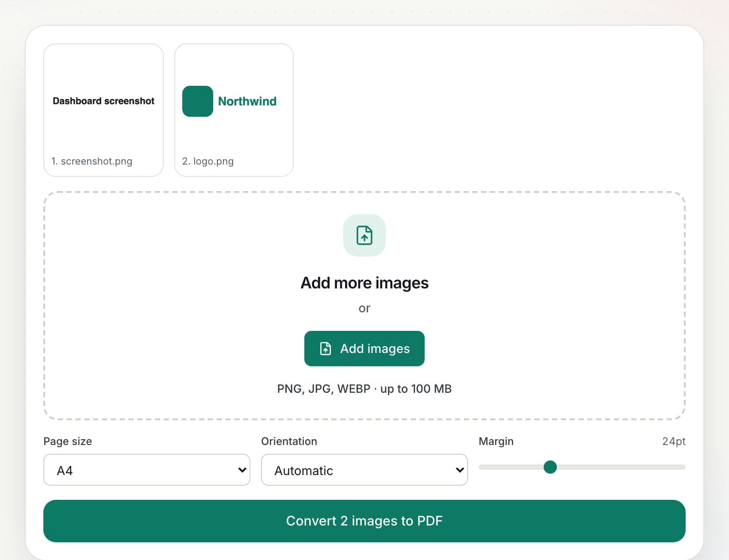Image resolution: width=729 pixels, height=560 pixels.
Task: Click the 'Margin' label
Action: coord(496,441)
